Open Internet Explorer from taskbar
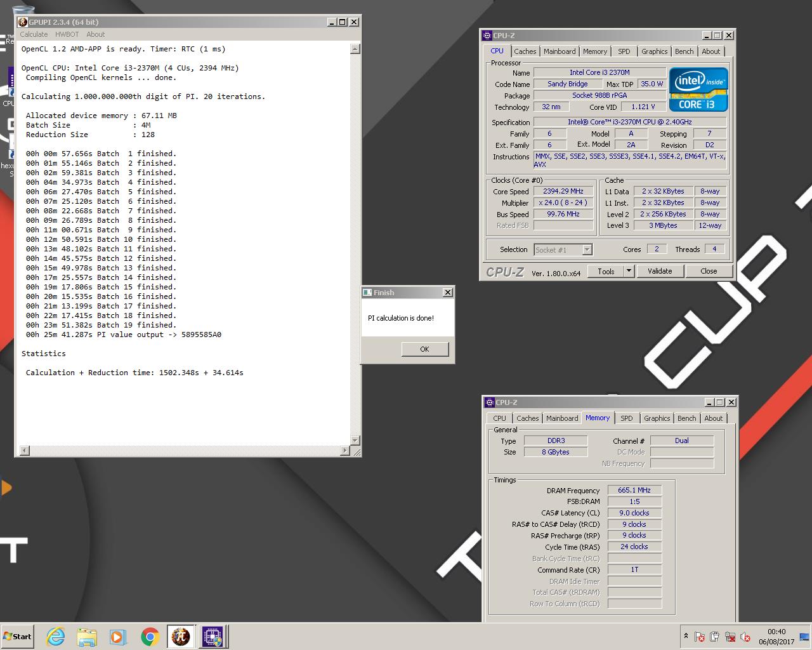The height and width of the screenshot is (650, 812). click(56, 637)
